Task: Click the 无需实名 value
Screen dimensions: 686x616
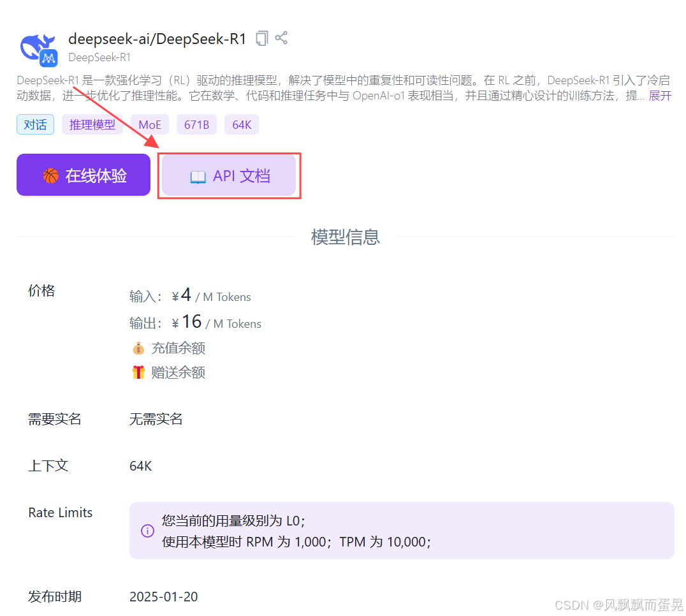Action: pyautogui.click(x=156, y=419)
